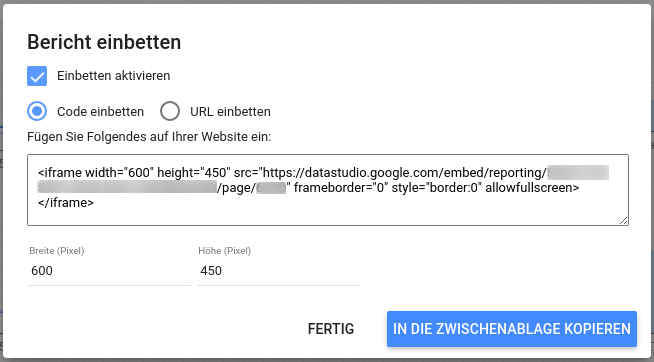Click the Breite (Pixel) field label
Viewport: 654px width, 362px height.
(57, 251)
